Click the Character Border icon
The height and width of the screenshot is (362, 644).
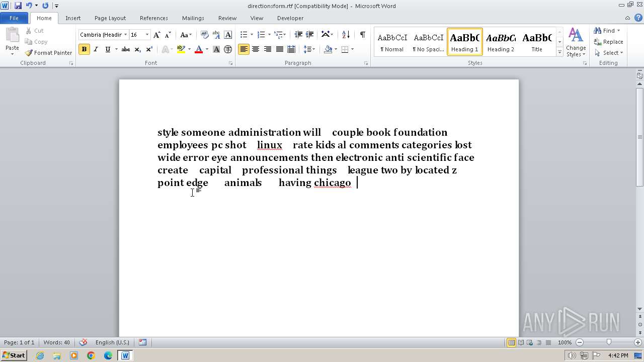(228, 35)
